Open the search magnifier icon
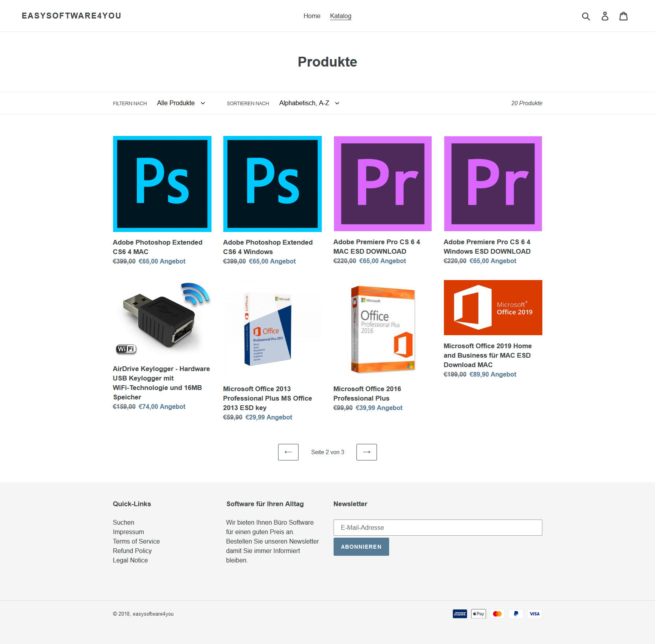Viewport: 655px width, 644px height. (x=586, y=16)
